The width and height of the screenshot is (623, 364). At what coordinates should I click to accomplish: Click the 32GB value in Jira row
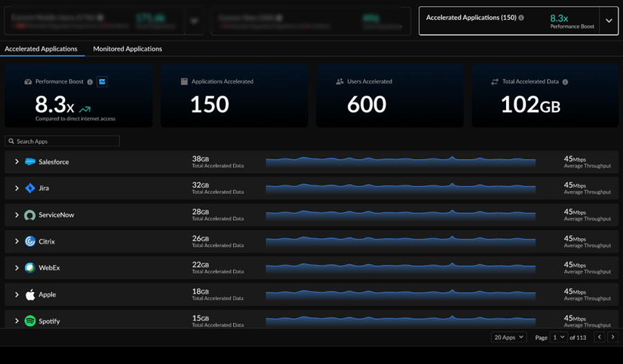point(200,185)
